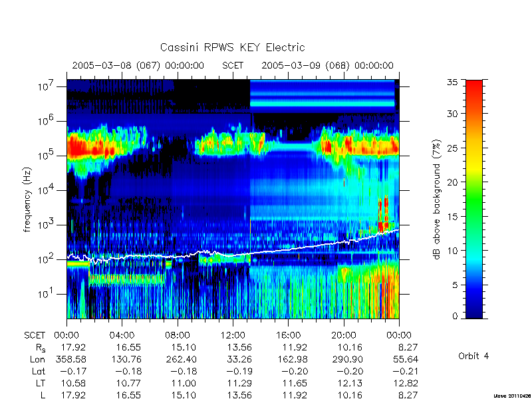Click the colorbar tick label "35"
The height and width of the screenshot is (399, 532).
click(452, 82)
